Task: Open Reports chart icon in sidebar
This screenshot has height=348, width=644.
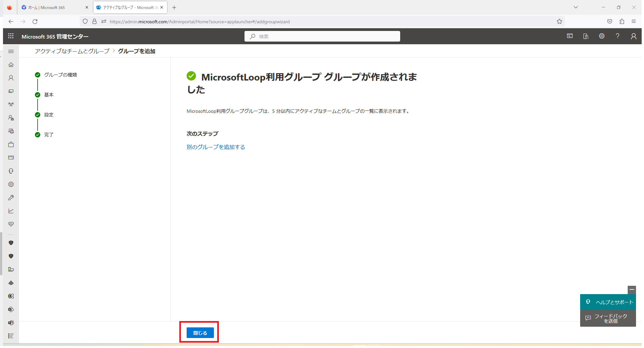Action: point(11,211)
